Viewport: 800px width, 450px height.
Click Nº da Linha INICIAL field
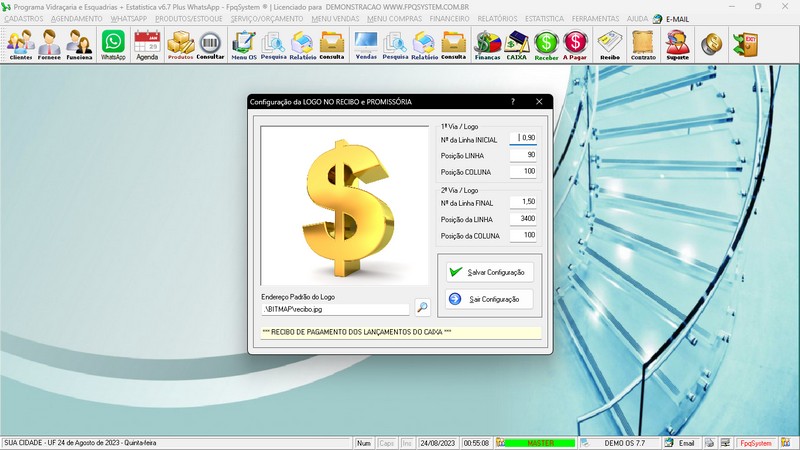click(x=523, y=138)
